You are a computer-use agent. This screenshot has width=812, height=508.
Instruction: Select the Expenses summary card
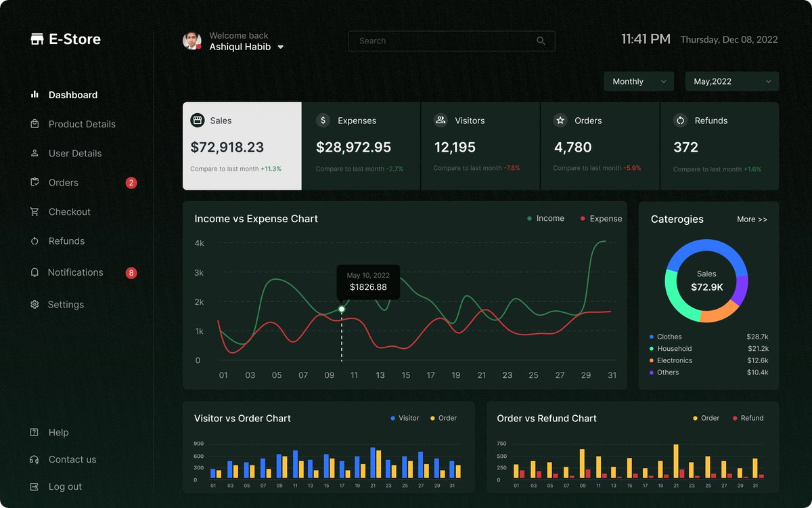point(361,146)
